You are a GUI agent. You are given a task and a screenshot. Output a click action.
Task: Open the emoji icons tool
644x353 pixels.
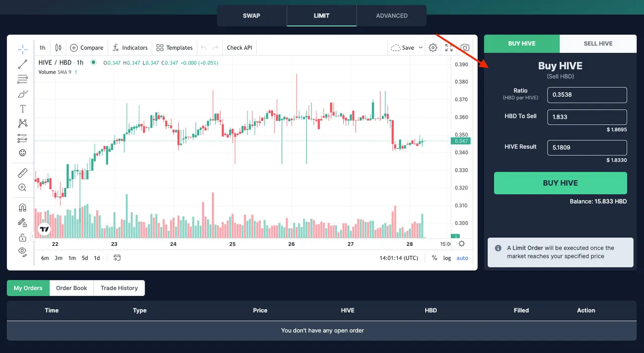coord(23,153)
